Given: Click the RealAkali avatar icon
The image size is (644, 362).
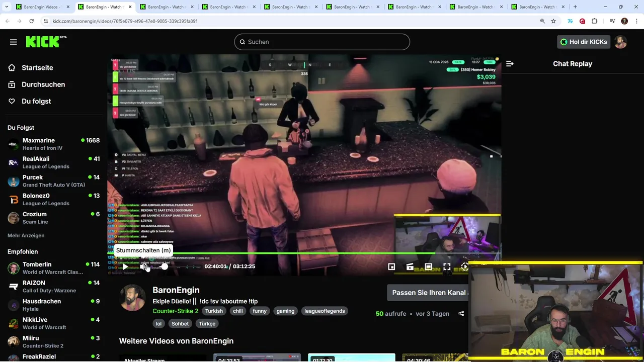Looking at the screenshot, I should coord(14,162).
